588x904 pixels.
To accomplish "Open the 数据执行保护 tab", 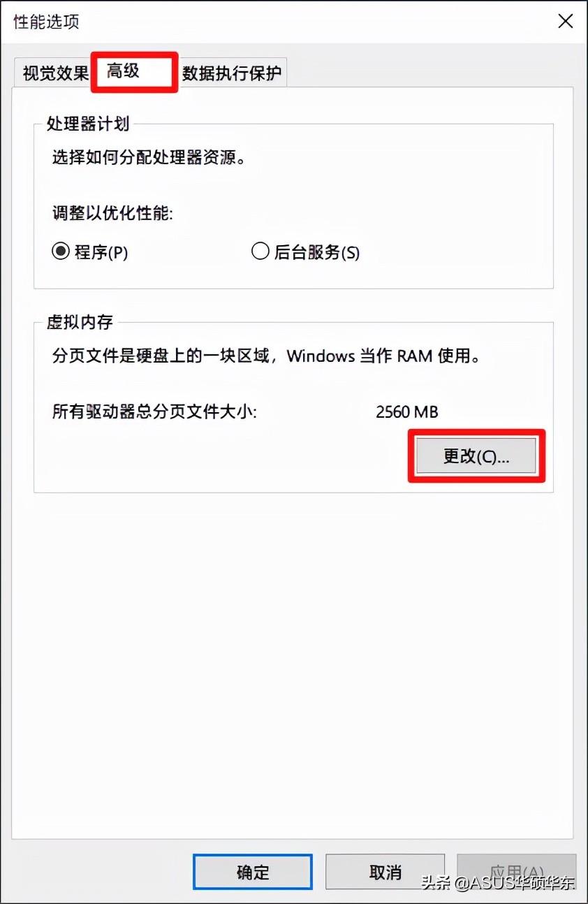I will (x=233, y=73).
